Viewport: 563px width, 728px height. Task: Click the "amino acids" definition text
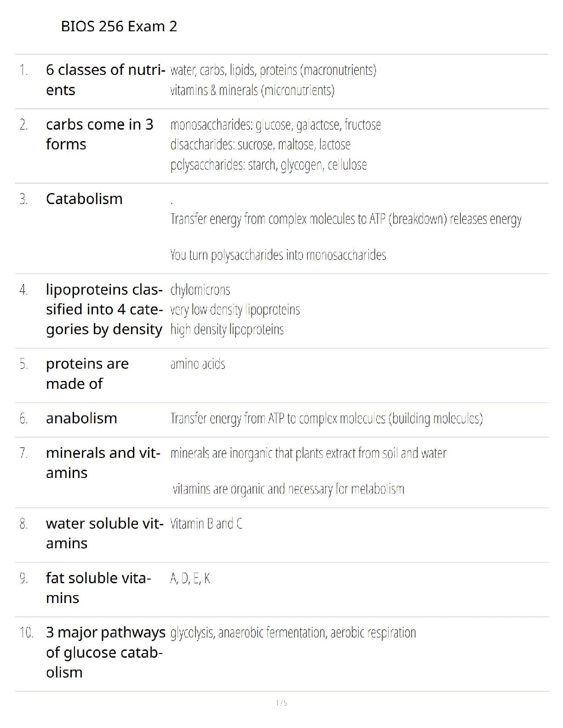(x=198, y=364)
